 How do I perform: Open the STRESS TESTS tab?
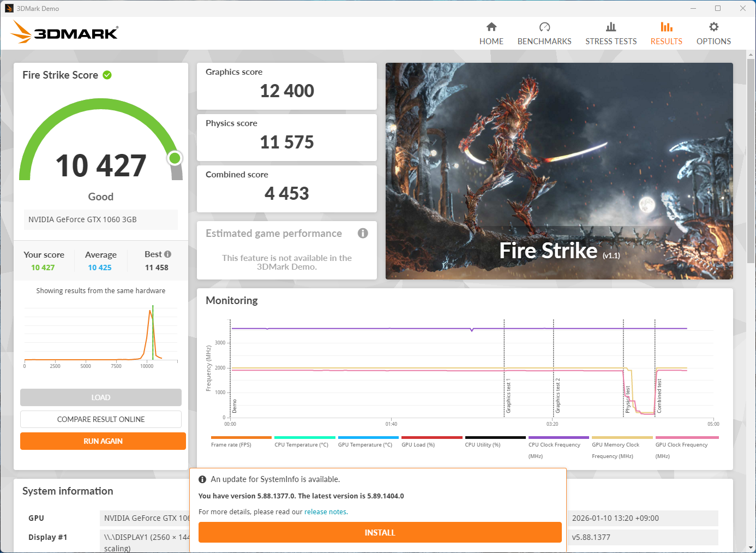pyautogui.click(x=611, y=33)
